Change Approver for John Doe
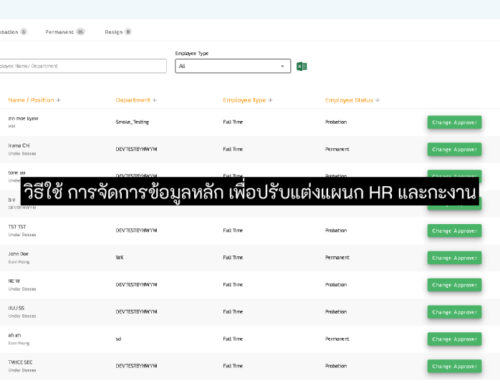 [454, 258]
